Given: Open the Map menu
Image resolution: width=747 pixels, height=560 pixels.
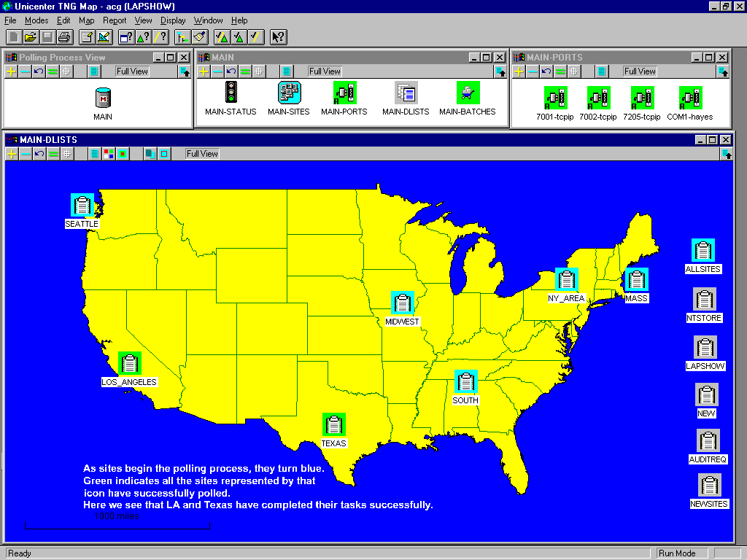Looking at the screenshot, I should 87,20.
